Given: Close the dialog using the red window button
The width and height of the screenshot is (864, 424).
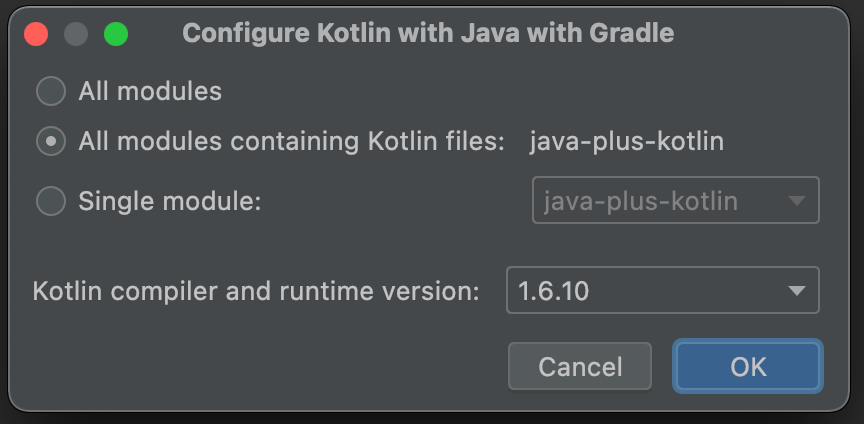Looking at the screenshot, I should [x=36, y=34].
